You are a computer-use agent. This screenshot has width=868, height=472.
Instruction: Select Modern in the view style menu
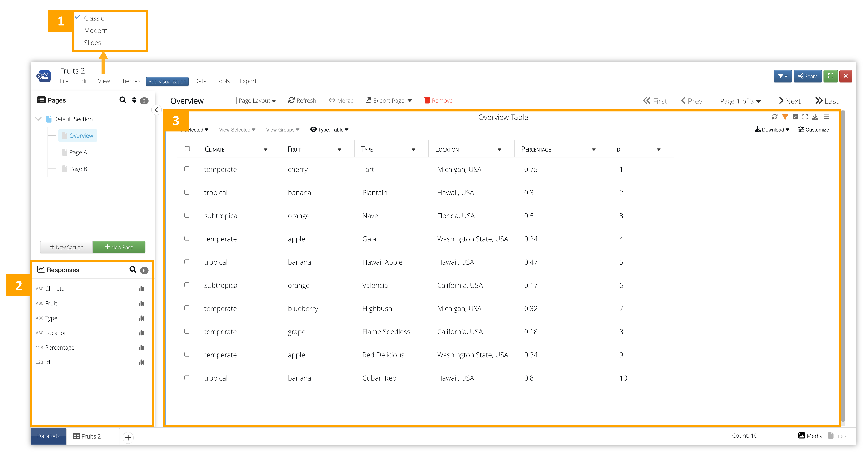click(x=96, y=30)
